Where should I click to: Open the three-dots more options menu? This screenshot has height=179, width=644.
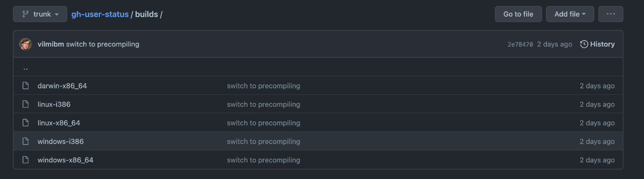click(611, 14)
